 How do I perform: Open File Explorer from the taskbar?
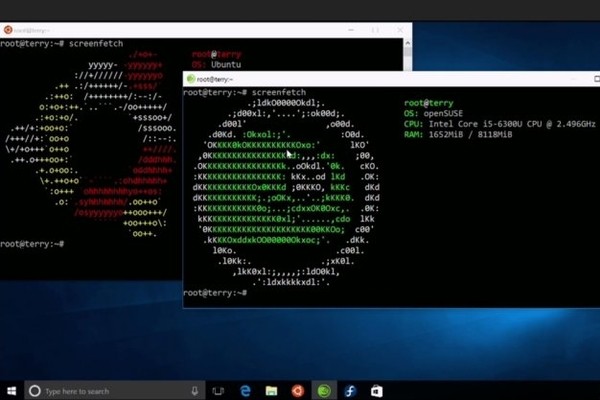coord(271,391)
